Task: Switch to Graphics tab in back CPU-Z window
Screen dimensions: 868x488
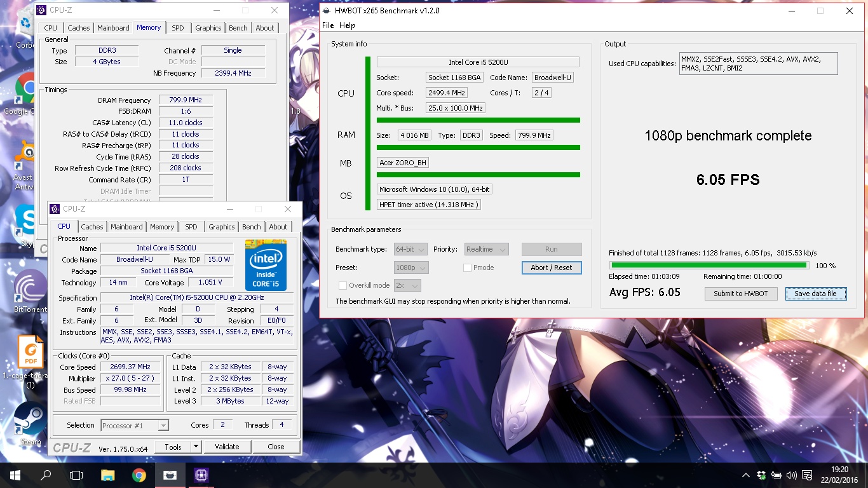Action: (208, 28)
